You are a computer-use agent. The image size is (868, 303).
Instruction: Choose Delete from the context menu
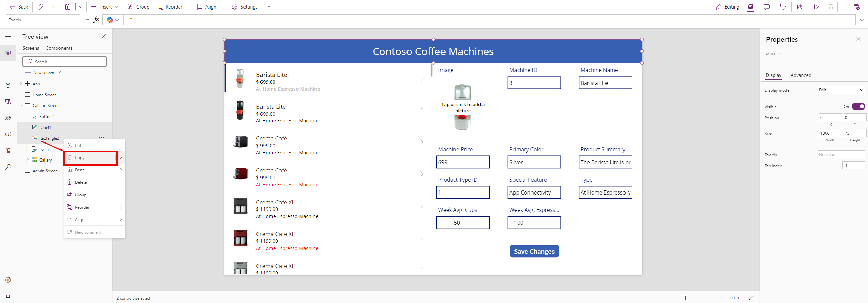point(94,182)
